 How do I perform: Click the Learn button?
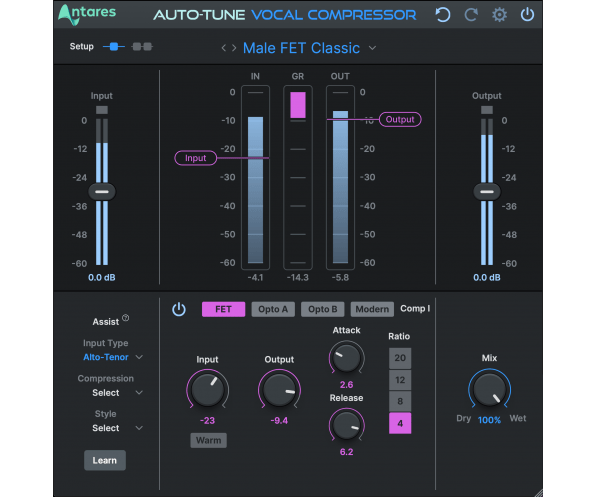(105, 460)
